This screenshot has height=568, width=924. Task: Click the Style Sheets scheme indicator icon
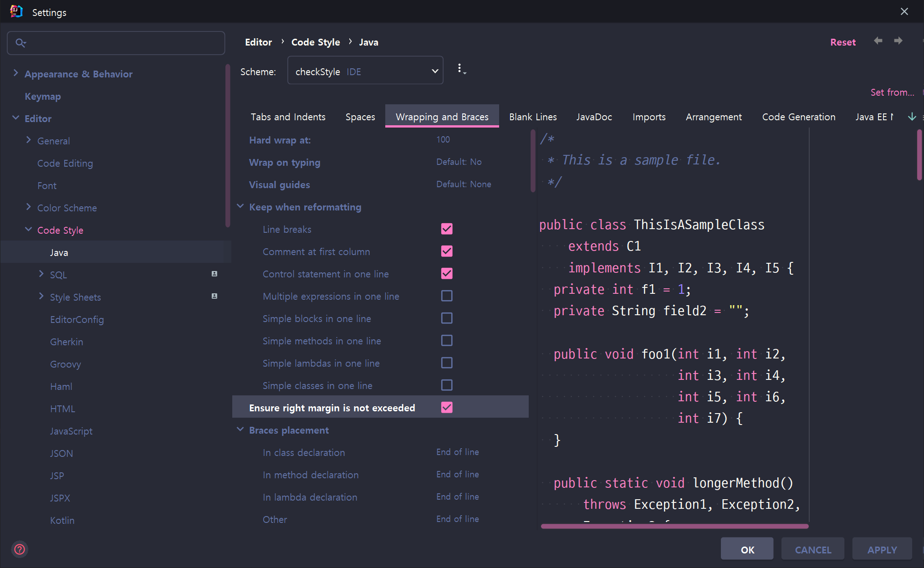pyautogui.click(x=214, y=296)
